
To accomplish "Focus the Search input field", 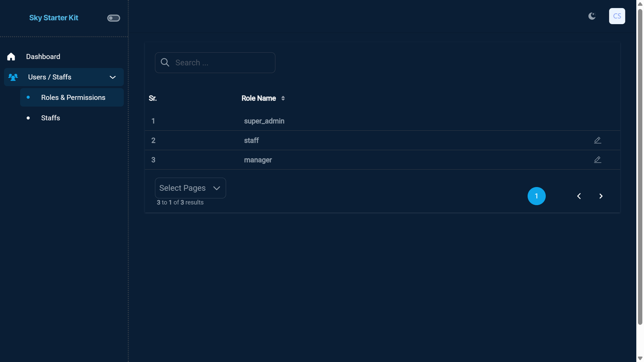I will coord(215,63).
